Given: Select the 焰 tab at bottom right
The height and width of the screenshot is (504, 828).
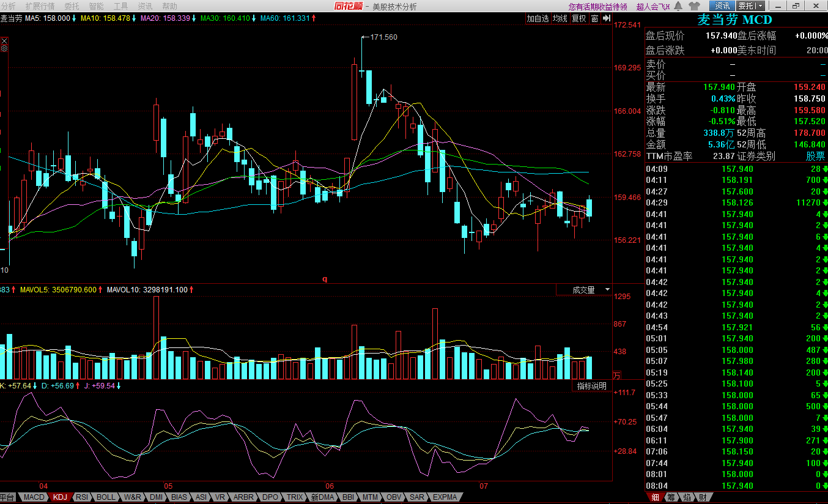Looking at the screenshot, I should coord(687,497).
